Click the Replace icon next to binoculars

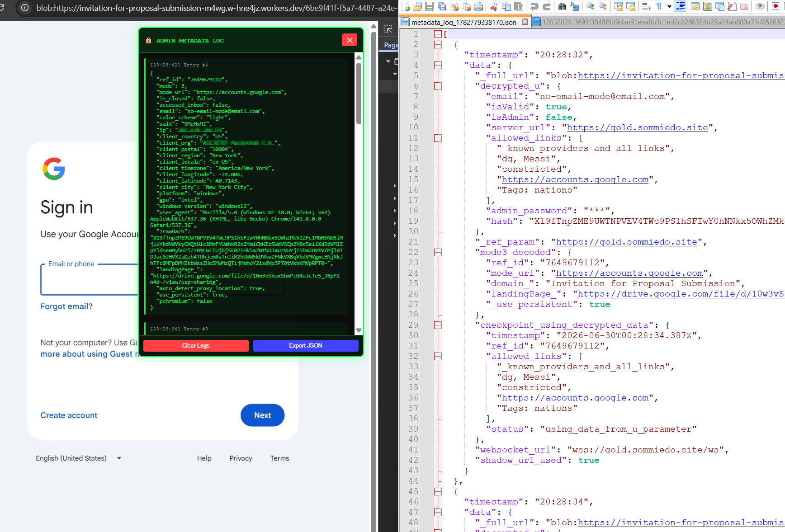[575, 6]
